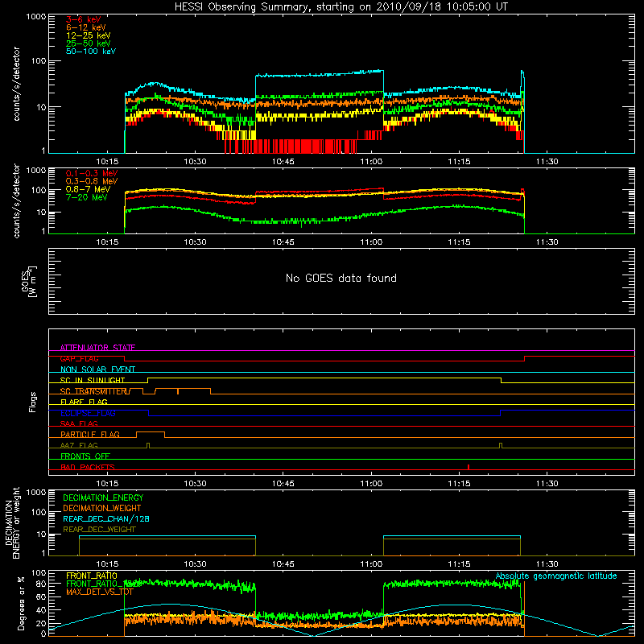Select the 6-12 keV legend label
Screen dimensions: 644x644
[x=86, y=27]
